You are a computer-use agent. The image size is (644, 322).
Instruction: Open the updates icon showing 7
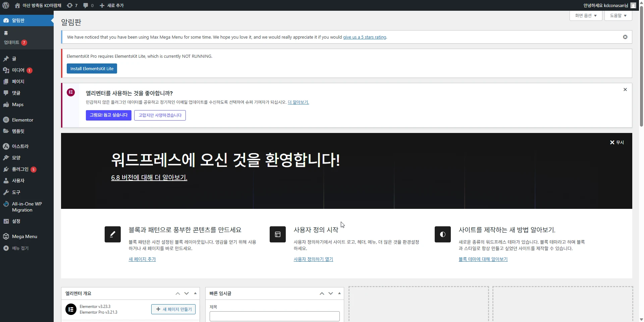pyautogui.click(x=69, y=5)
